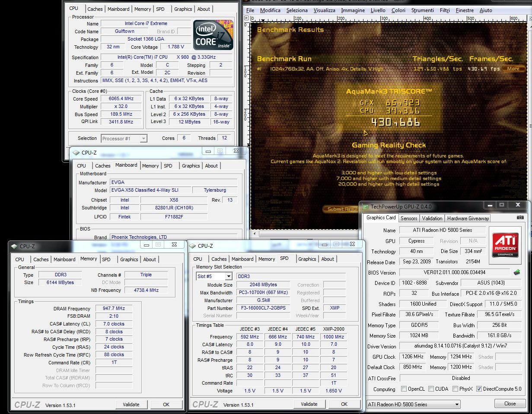Open the Immagine menu in GIMP
This screenshot has width=532, height=414.
coord(353,10)
